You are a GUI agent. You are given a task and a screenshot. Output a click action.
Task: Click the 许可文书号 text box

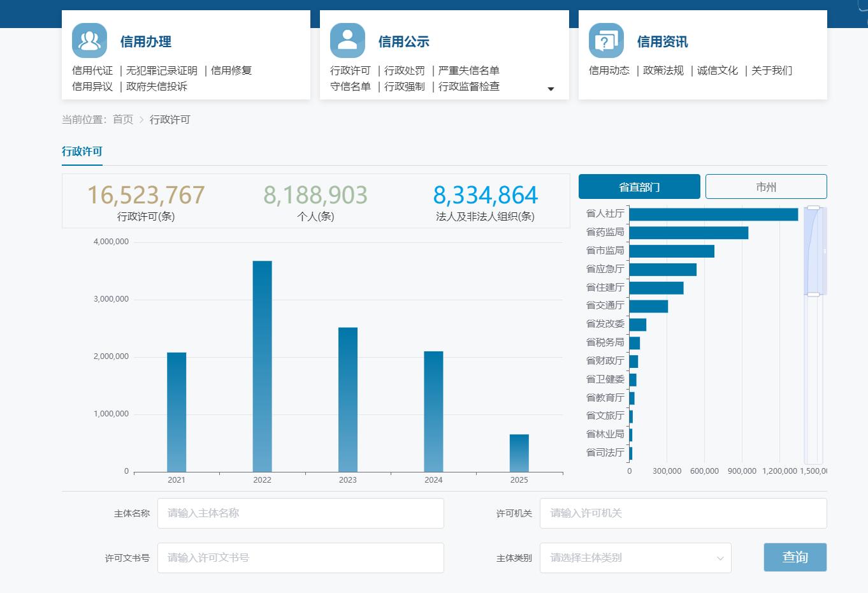click(300, 558)
